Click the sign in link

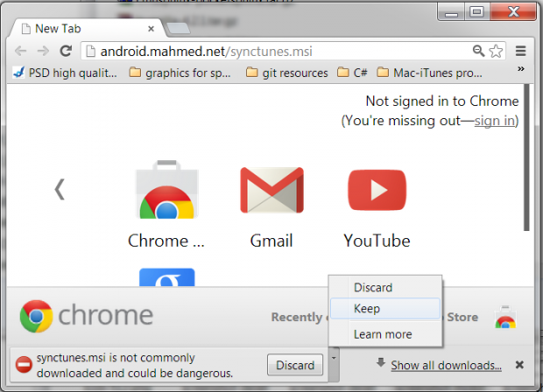click(x=495, y=121)
